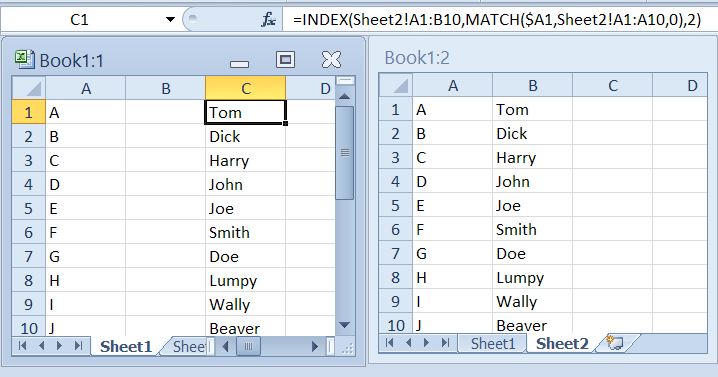
Task: Select column B header in Book1:1
Action: pyautogui.click(x=165, y=88)
